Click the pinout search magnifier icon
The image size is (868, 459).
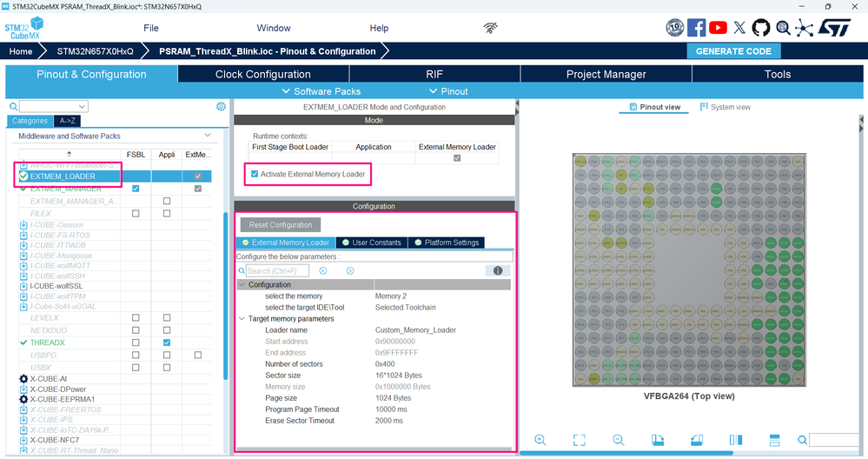[802, 440]
